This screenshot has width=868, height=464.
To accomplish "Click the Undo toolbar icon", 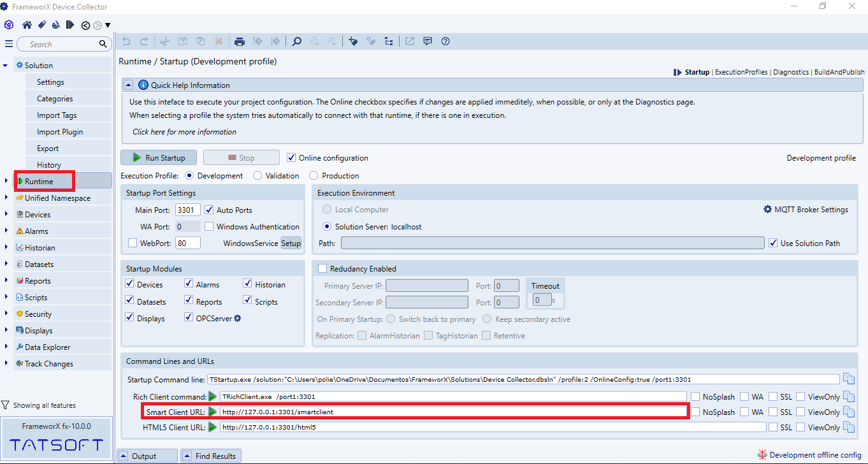I will click(x=126, y=41).
